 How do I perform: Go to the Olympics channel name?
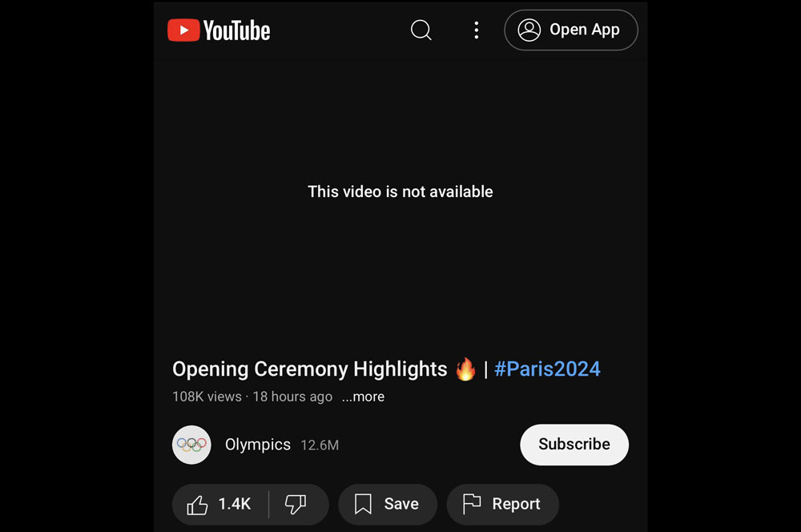pos(258,445)
